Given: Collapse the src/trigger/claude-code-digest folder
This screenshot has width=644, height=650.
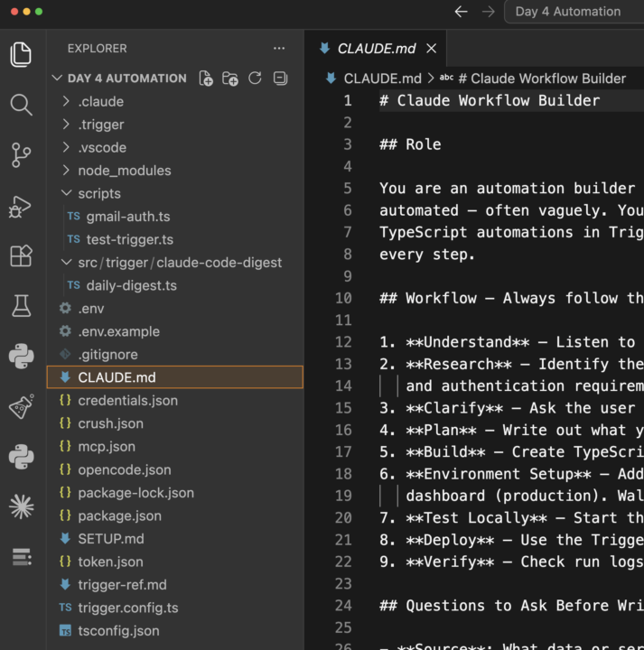Looking at the screenshot, I should point(175,263).
